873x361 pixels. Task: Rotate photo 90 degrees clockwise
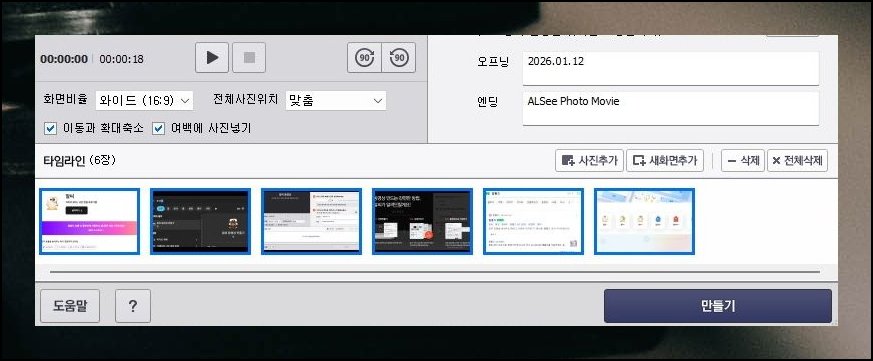click(365, 57)
